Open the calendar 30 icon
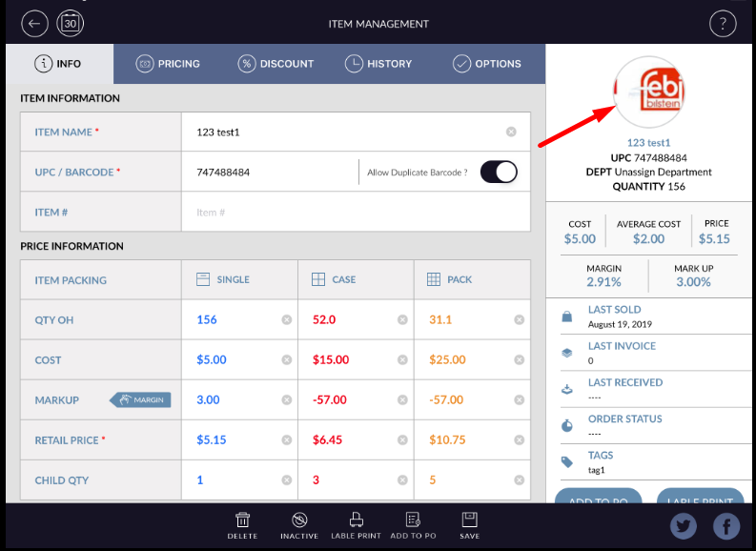 pos(71,23)
